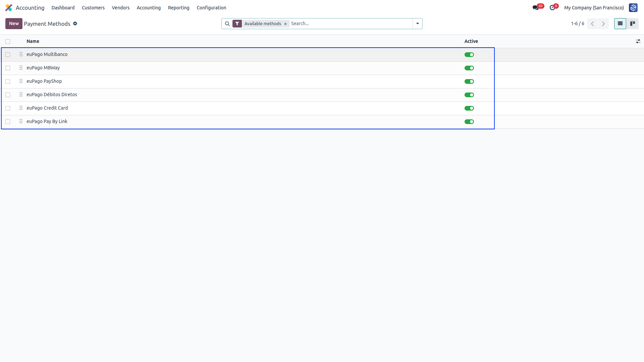Expand the search options dropdown arrow
Image resolution: width=644 pixels, height=362 pixels.
point(418,24)
